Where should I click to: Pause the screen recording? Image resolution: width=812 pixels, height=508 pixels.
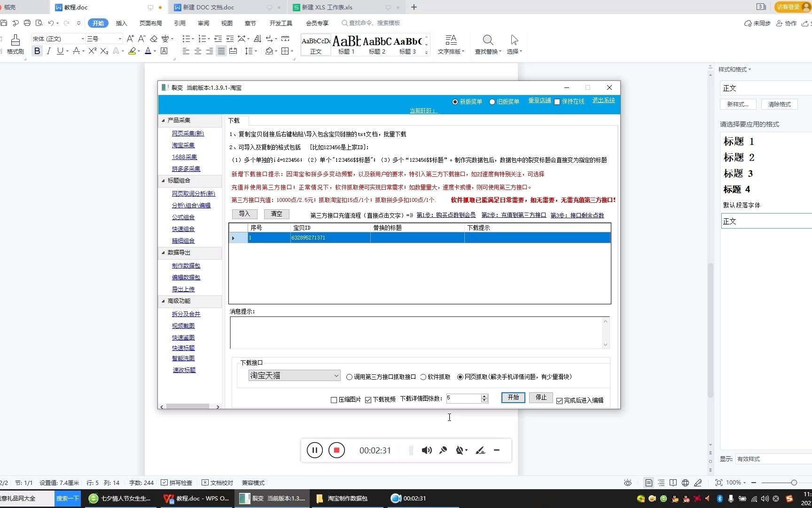coord(315,450)
